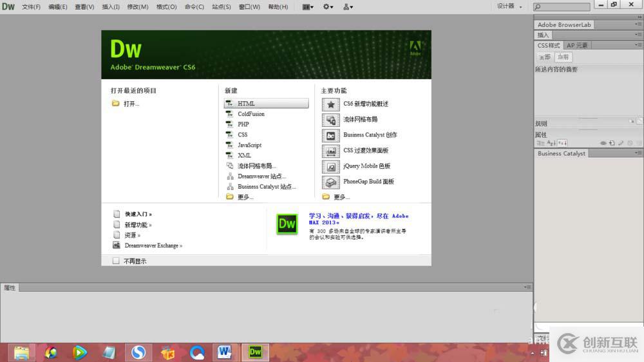The image size is (644, 362).
Task: Click the PhoneGap Build panel icon
Action: 331,182
